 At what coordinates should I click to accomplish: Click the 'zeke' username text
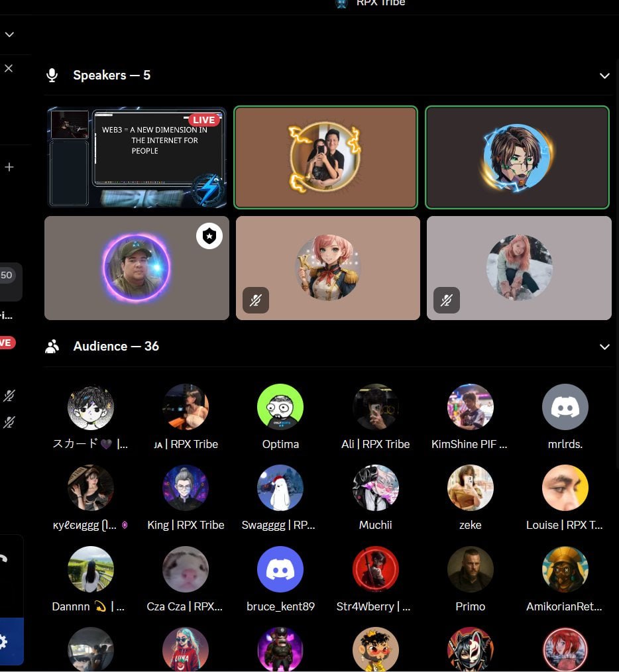[471, 525]
